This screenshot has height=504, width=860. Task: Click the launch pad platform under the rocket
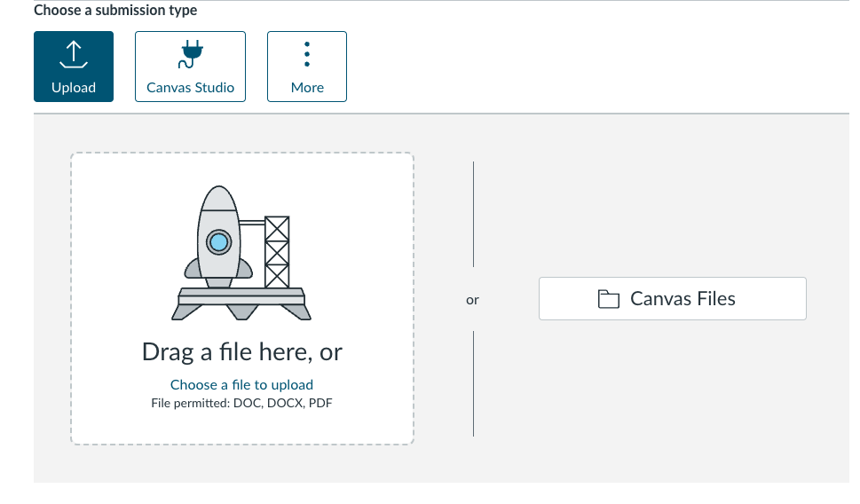click(241, 303)
